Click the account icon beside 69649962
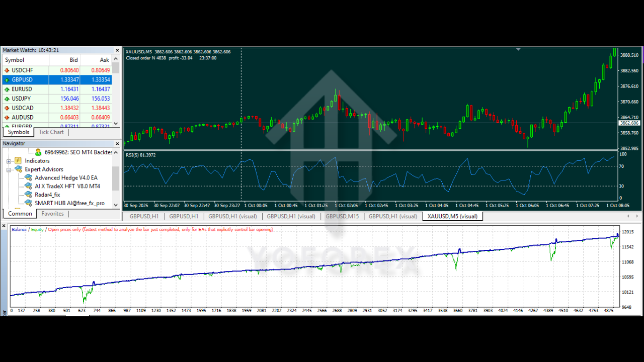 pos(39,152)
